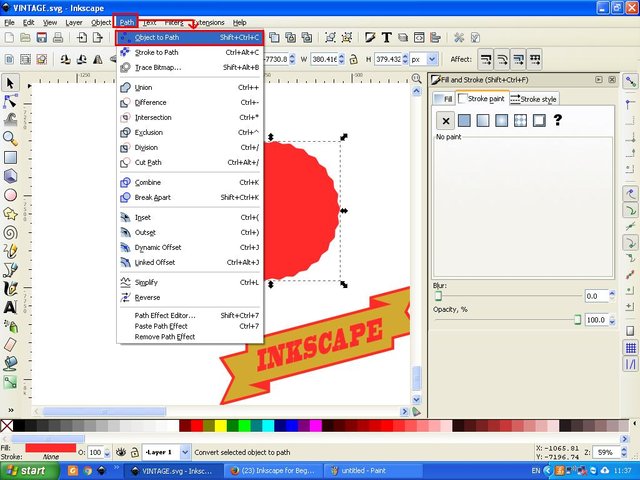Select the Bezier pen tool
640x480 pixels.
click(x=10, y=270)
